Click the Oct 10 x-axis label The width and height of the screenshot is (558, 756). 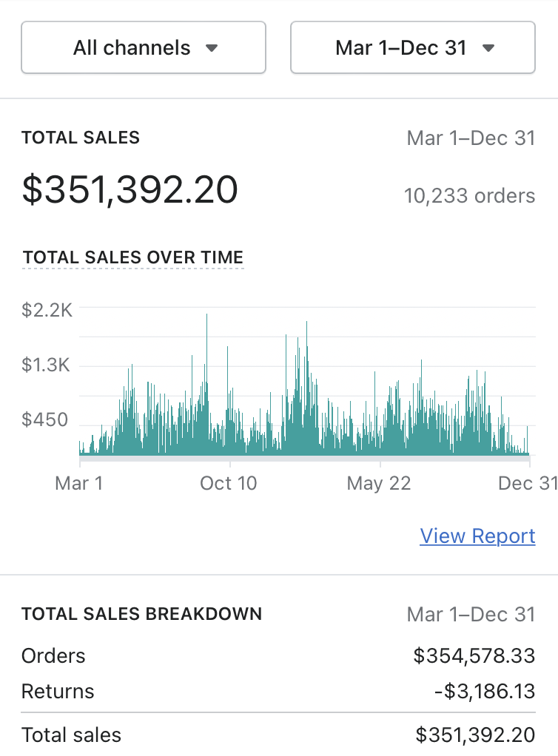click(x=229, y=483)
